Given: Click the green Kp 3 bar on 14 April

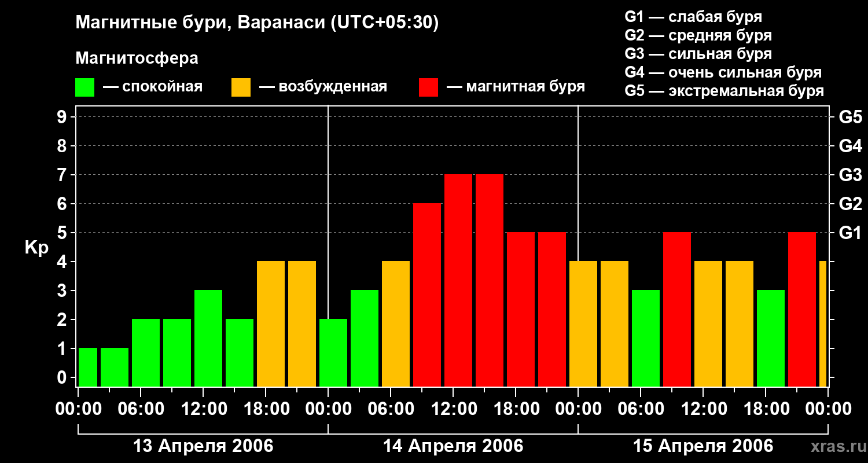Looking at the screenshot, I should pos(365,339).
